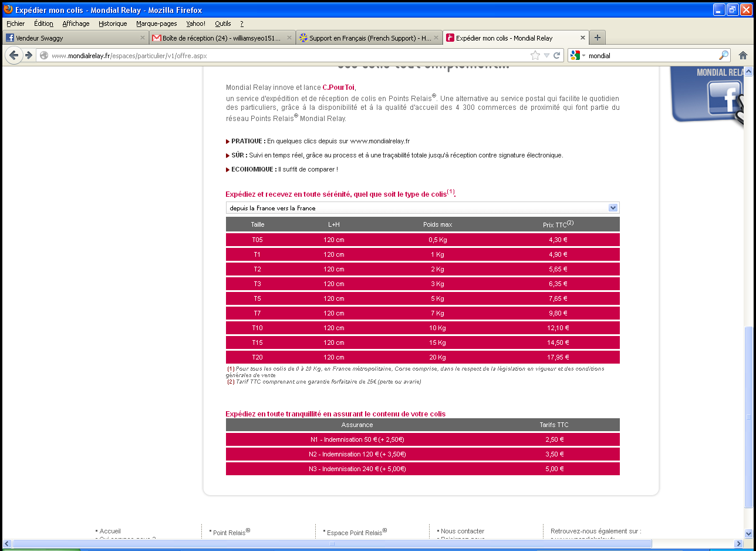Click the 6,35 € price for T3
This screenshot has width=756, height=551.
tap(558, 284)
